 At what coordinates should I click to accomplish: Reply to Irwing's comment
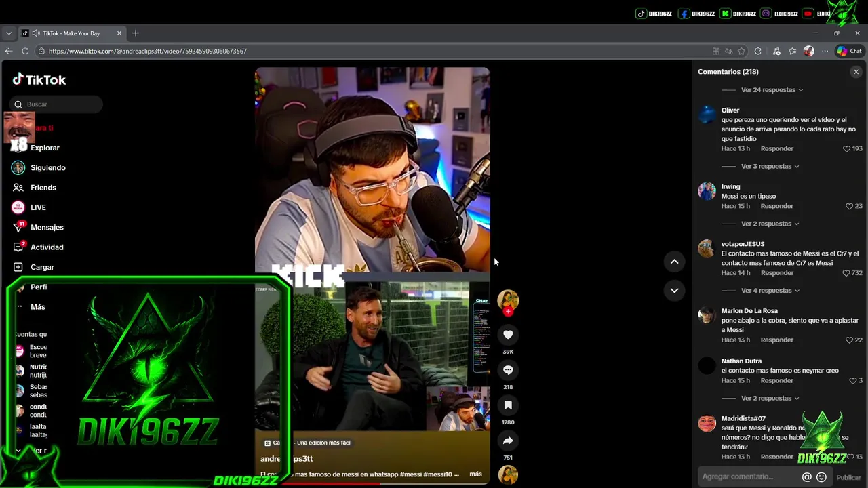tap(776, 206)
